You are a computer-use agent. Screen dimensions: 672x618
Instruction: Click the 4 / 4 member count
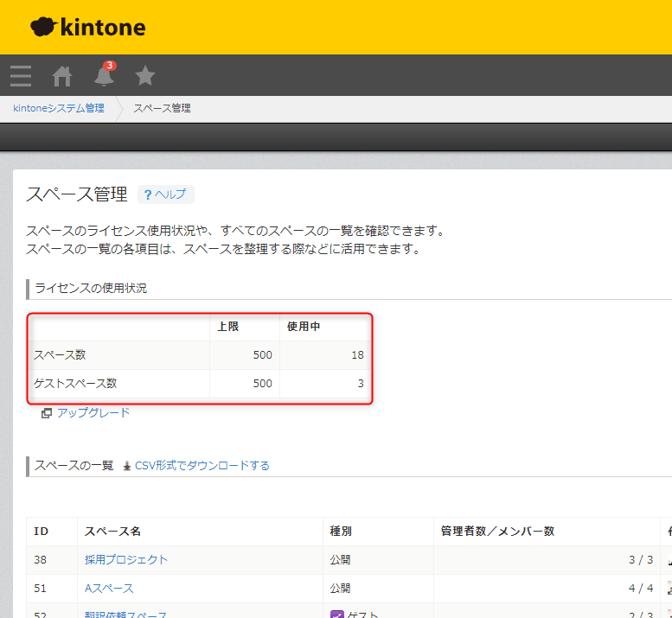pyautogui.click(x=641, y=589)
